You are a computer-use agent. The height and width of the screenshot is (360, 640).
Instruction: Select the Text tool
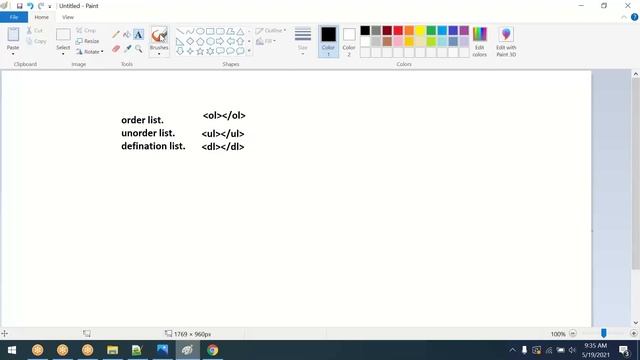tap(138, 35)
